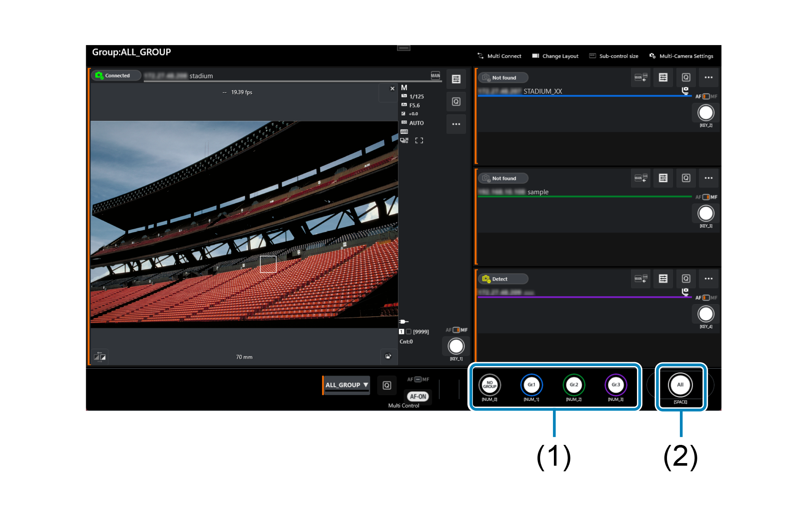This screenshot has width=812, height=509.
Task: Select the image comparison icon under the preview
Action: pos(100,356)
